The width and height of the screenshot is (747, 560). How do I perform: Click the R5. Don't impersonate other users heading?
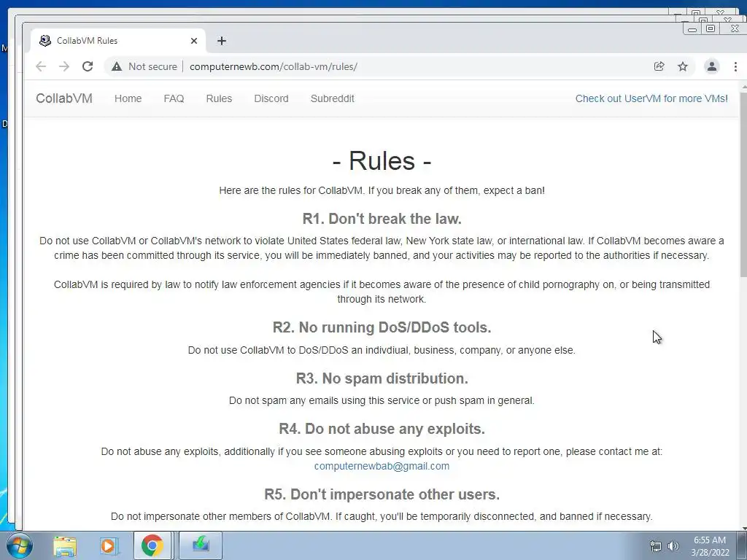tap(382, 494)
